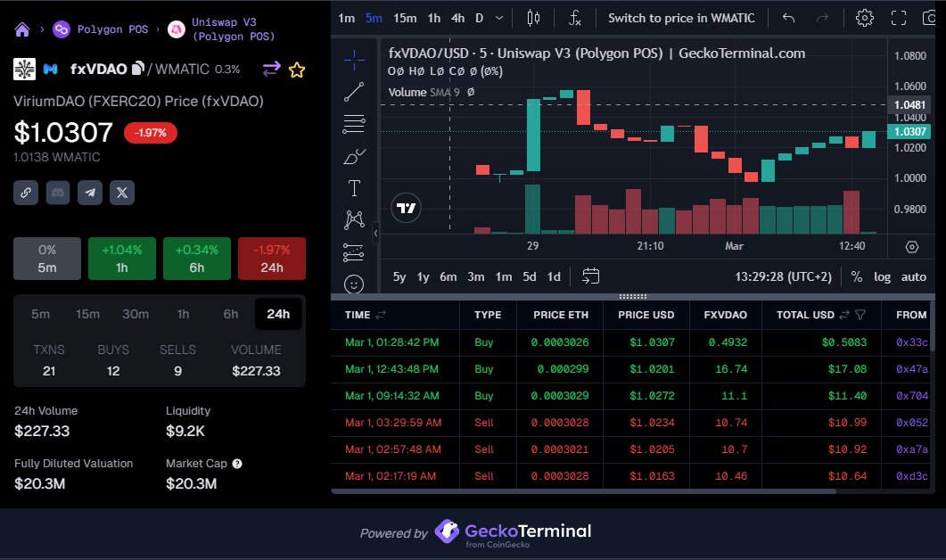Set the chart date range to 1d
946x560 pixels.
[554, 277]
